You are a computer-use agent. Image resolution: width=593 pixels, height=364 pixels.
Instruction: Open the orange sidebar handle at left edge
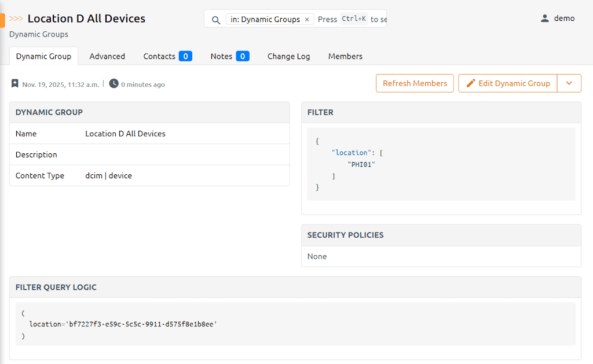(2, 21)
